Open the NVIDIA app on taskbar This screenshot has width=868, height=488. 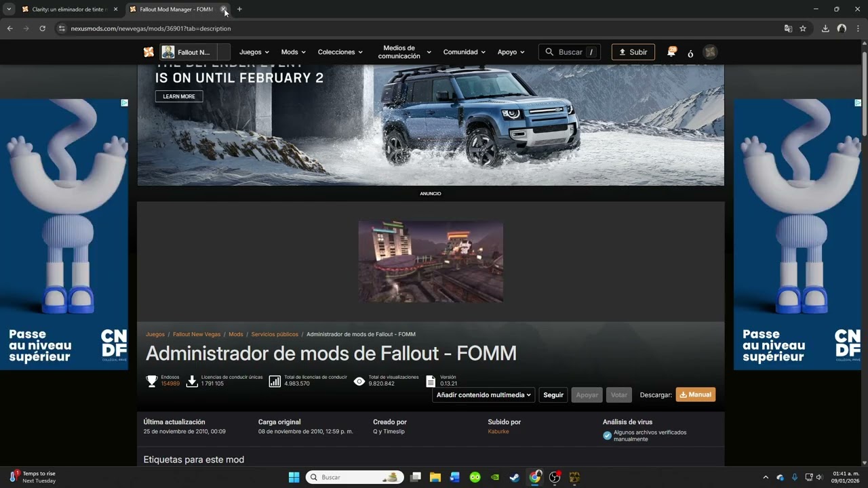[x=495, y=477]
